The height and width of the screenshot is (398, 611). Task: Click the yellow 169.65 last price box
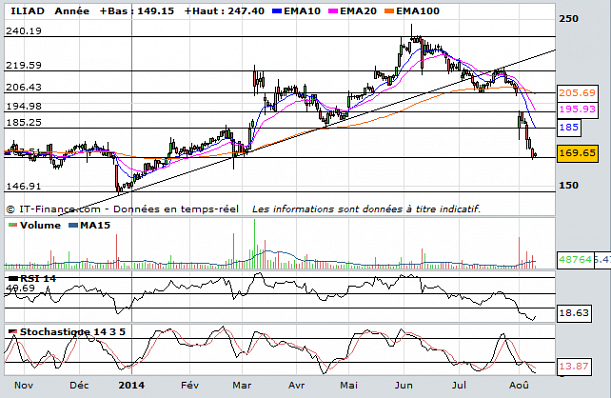(x=577, y=153)
